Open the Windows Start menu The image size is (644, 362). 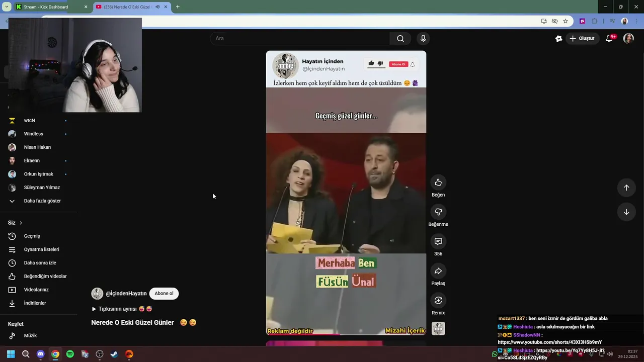tap(11, 354)
